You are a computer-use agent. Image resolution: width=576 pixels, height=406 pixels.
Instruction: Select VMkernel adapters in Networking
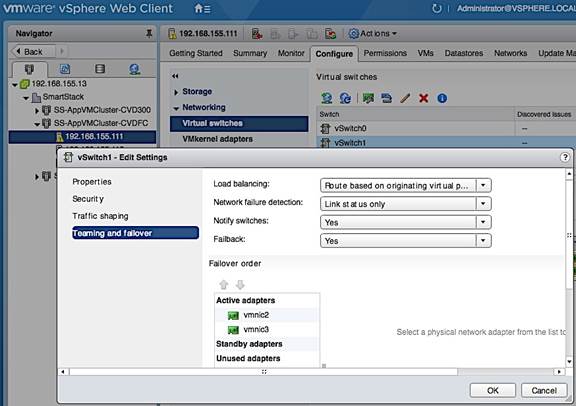click(217, 139)
